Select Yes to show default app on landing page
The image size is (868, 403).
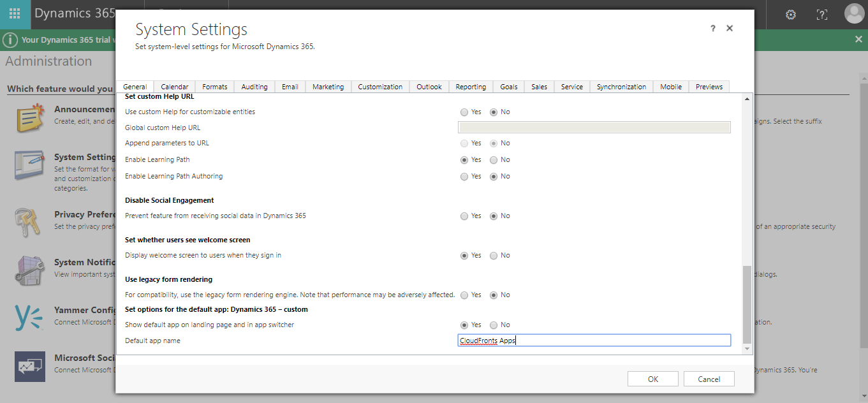coord(464,325)
